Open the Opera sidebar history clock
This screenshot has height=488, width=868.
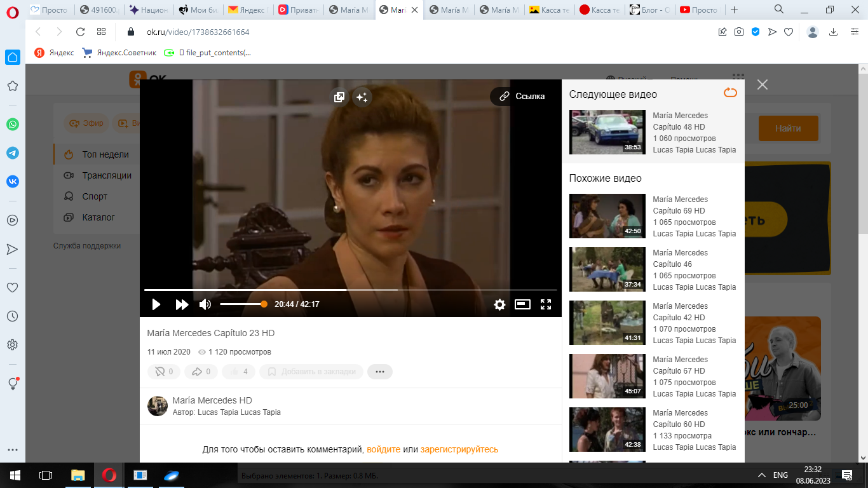pos(12,316)
